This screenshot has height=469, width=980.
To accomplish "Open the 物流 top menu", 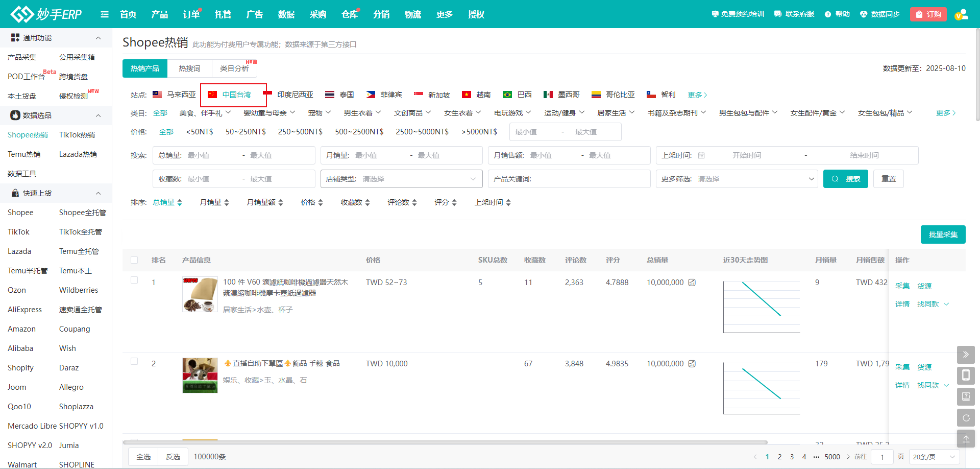I will [x=413, y=14].
